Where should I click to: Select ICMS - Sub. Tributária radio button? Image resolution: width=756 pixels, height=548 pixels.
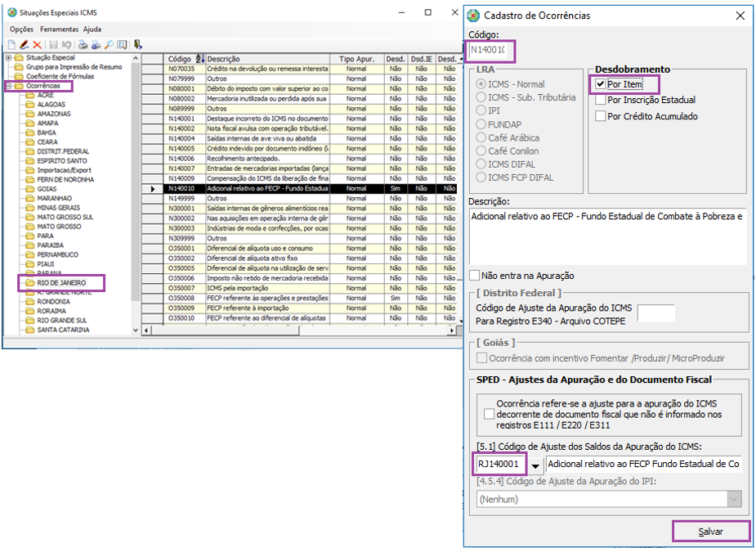click(481, 97)
